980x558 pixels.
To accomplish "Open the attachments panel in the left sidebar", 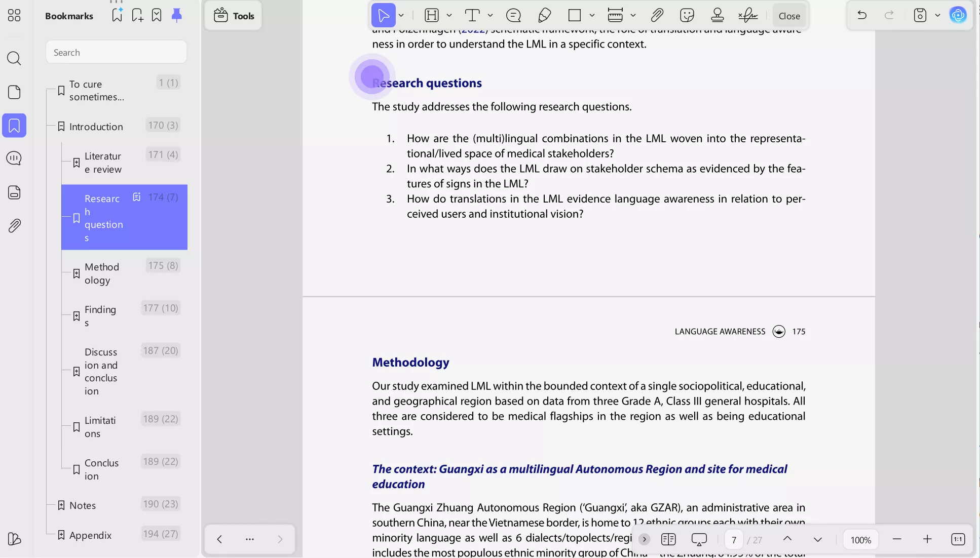I will [14, 226].
